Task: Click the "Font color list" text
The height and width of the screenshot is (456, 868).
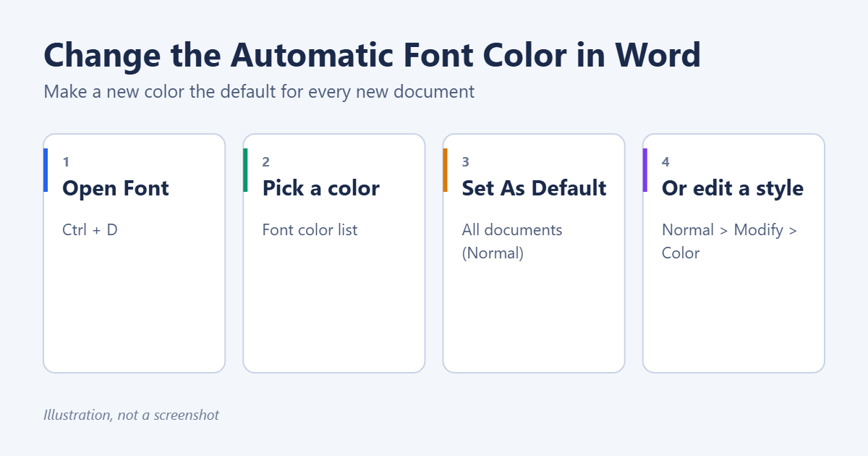Action: pos(310,230)
